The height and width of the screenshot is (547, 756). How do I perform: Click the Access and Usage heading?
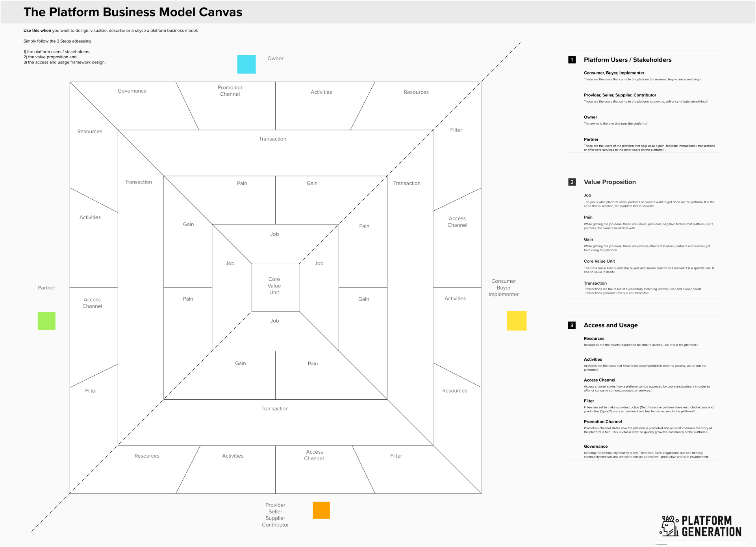(x=611, y=325)
